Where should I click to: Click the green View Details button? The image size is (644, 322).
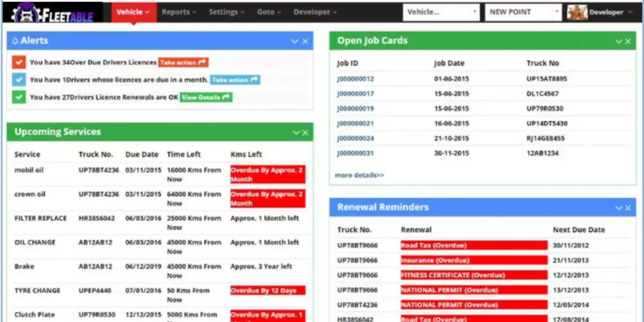pos(206,97)
